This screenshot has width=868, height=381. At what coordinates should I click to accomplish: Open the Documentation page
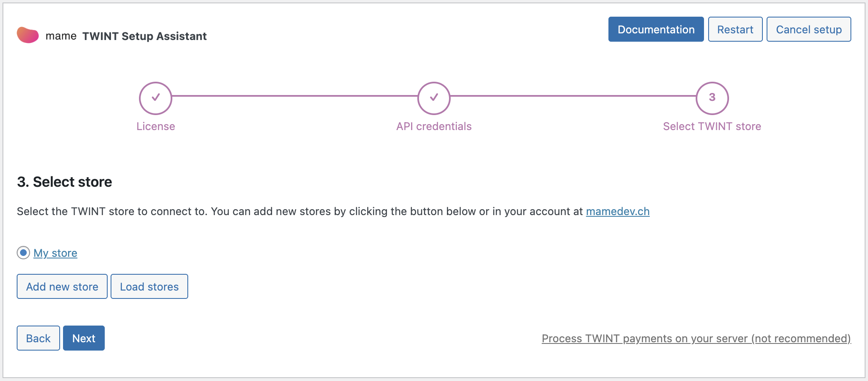(x=656, y=30)
